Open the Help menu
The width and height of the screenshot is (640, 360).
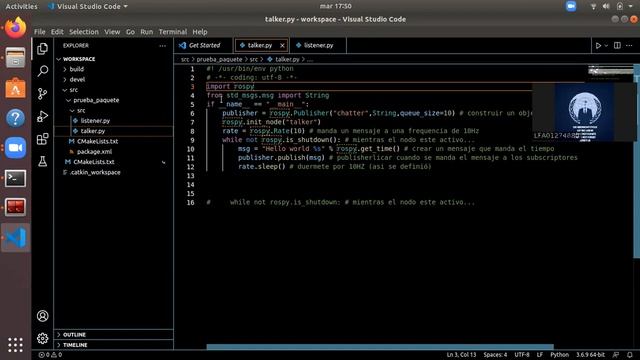(x=200, y=32)
